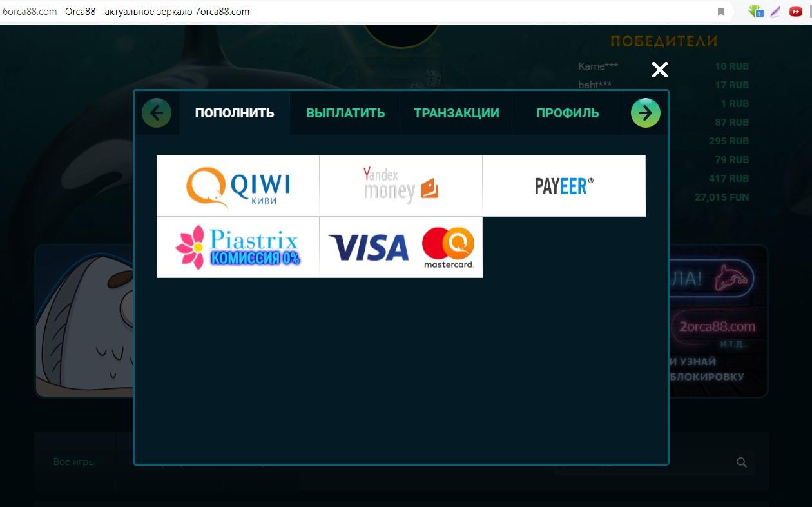This screenshot has height=507, width=812.
Task: Open the red fast-forward extension icon
Action: click(796, 12)
